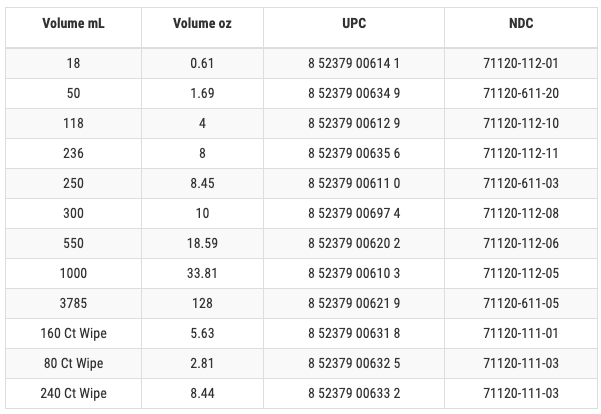Click the Volume mL column header
Screen dimensions: 601x414
click(x=73, y=23)
